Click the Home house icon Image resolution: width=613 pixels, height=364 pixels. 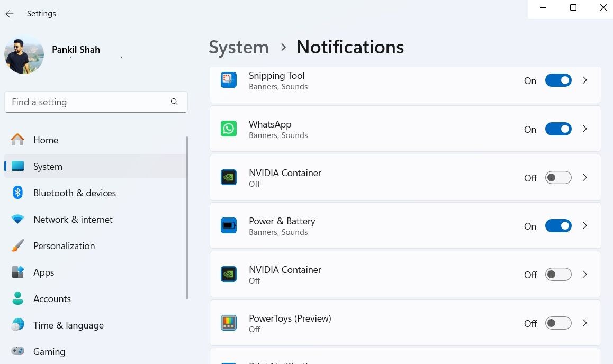pos(17,140)
